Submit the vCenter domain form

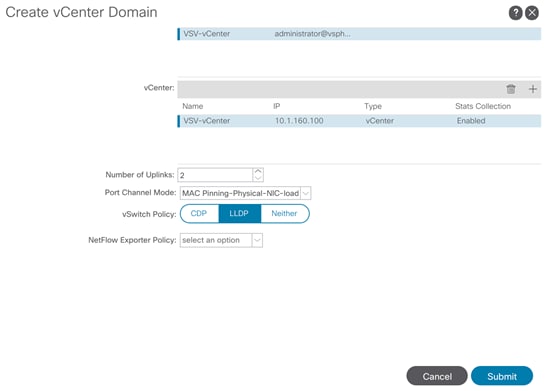(502, 376)
